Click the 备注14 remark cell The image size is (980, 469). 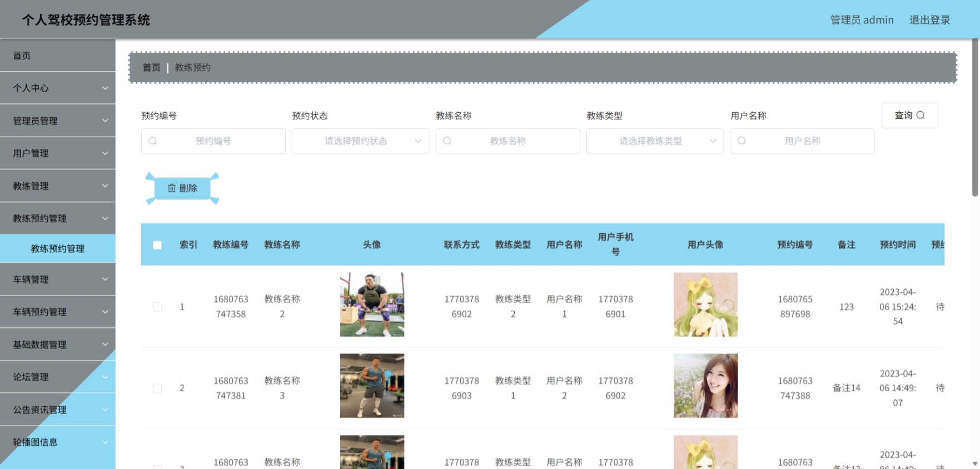pos(847,388)
